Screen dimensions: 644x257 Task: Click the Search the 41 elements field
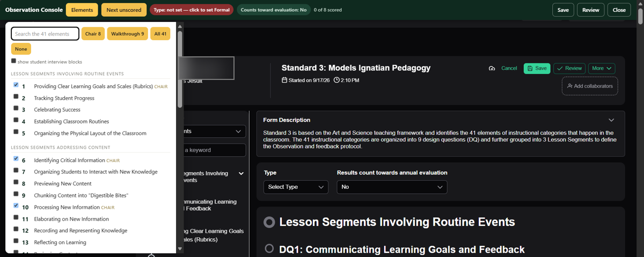pyautogui.click(x=45, y=34)
